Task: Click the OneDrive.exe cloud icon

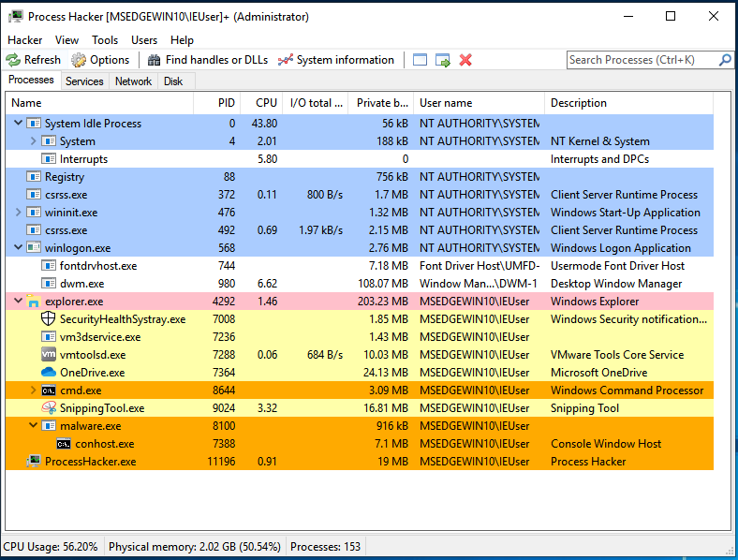Action: pyautogui.click(x=49, y=372)
